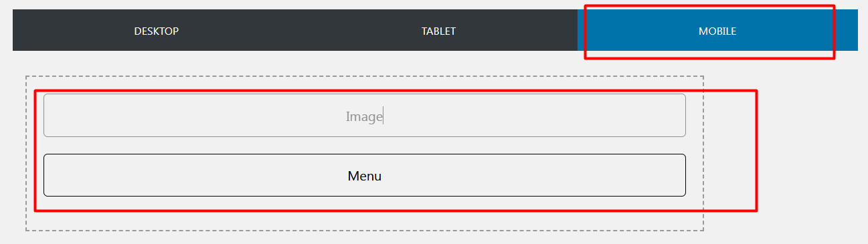Select the Menu element box
Image resolution: width=868 pixels, height=244 pixels.
point(365,175)
